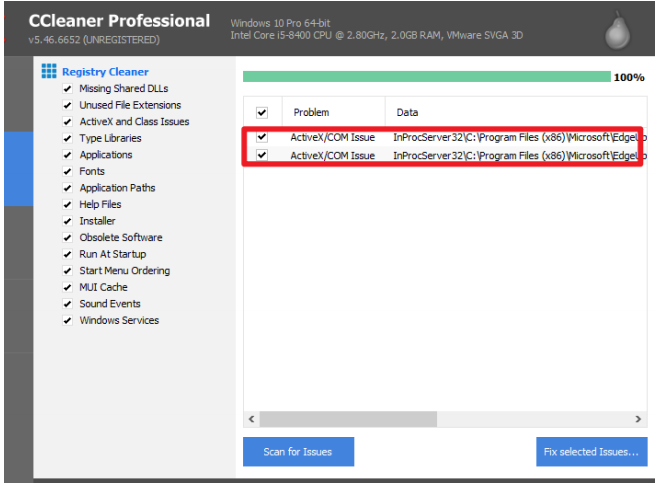Click the CCleaner pear logo icon
The height and width of the screenshot is (489, 659).
coord(617,31)
